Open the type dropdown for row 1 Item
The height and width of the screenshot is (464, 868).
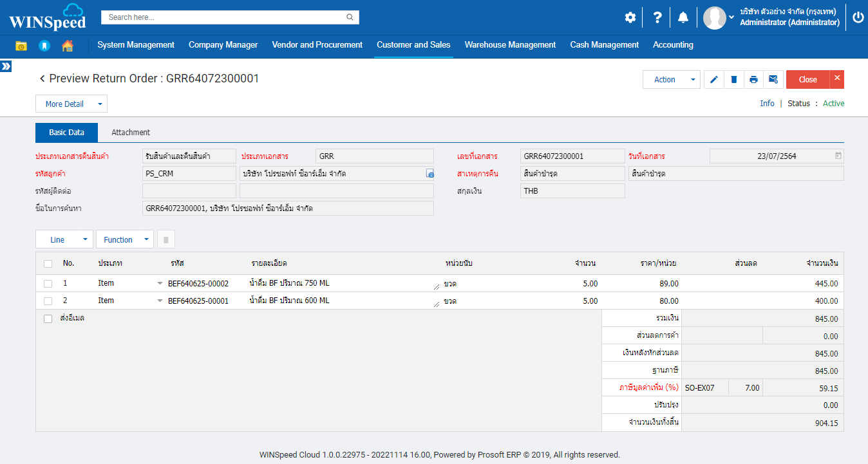point(160,283)
